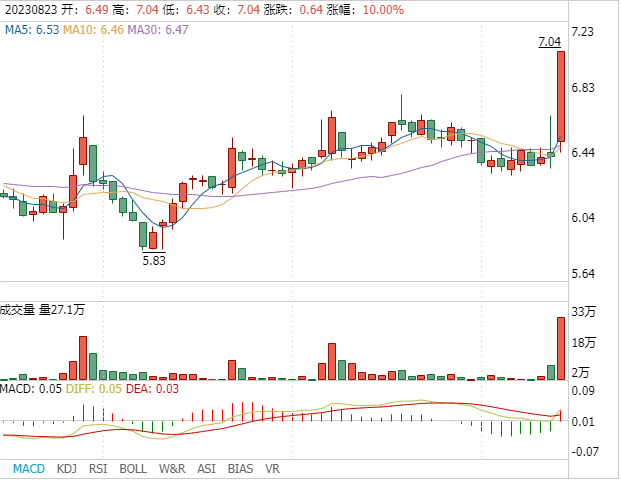The image size is (621, 480).
Task: Click the tallest red volume bar at right
Action: (561, 349)
